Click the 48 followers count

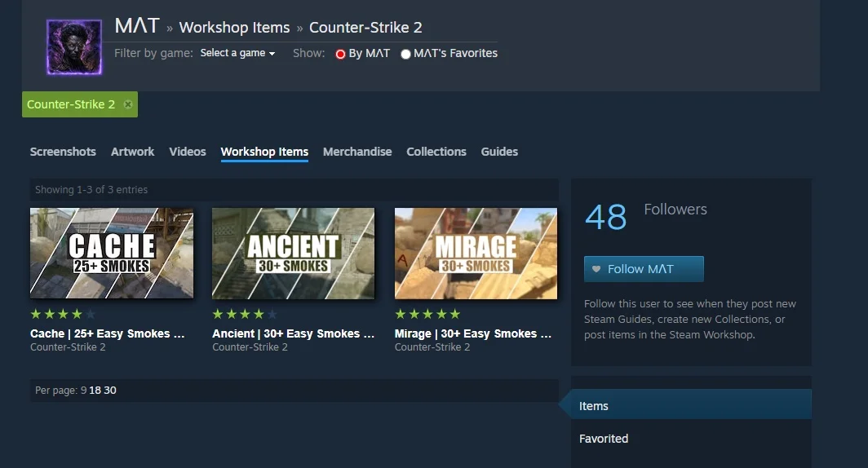[x=605, y=217]
